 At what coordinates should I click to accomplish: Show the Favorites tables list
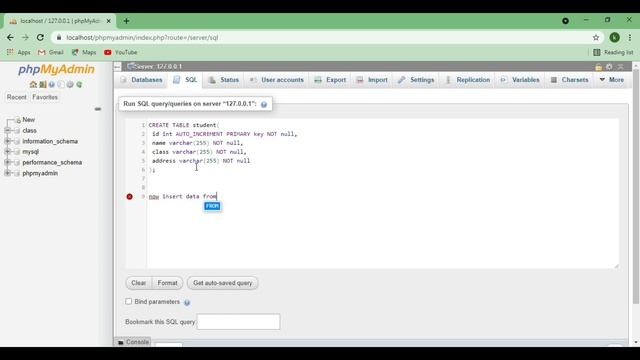45,97
